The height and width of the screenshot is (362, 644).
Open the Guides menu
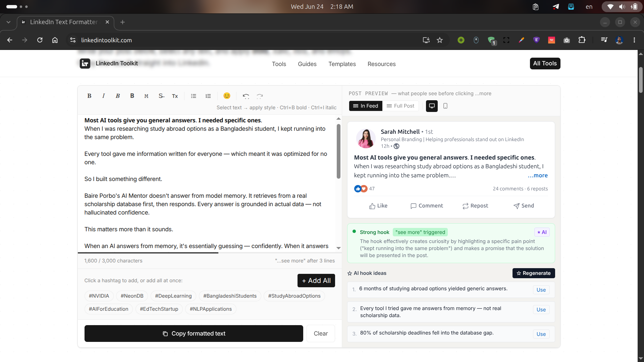[307, 64]
